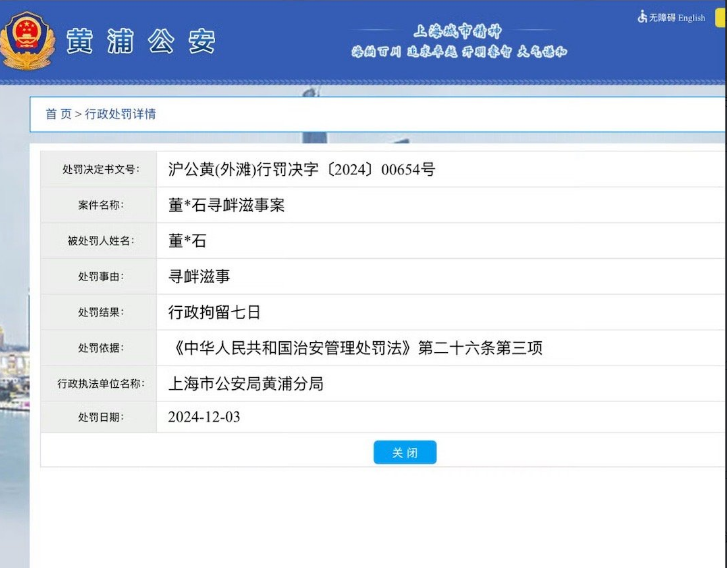Image resolution: width=727 pixels, height=568 pixels.
Task: Click the enforcing unit 上海市公安局黄浦分局
Action: [246, 384]
